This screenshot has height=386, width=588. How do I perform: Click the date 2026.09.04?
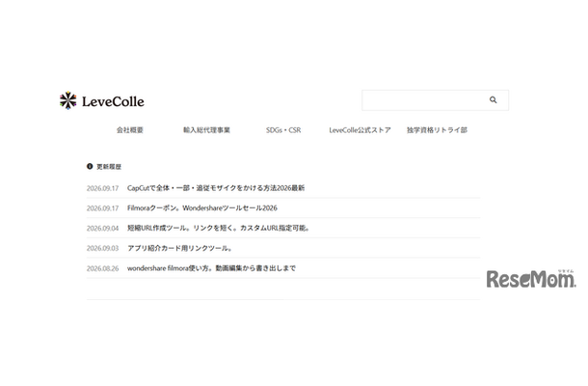pos(102,229)
